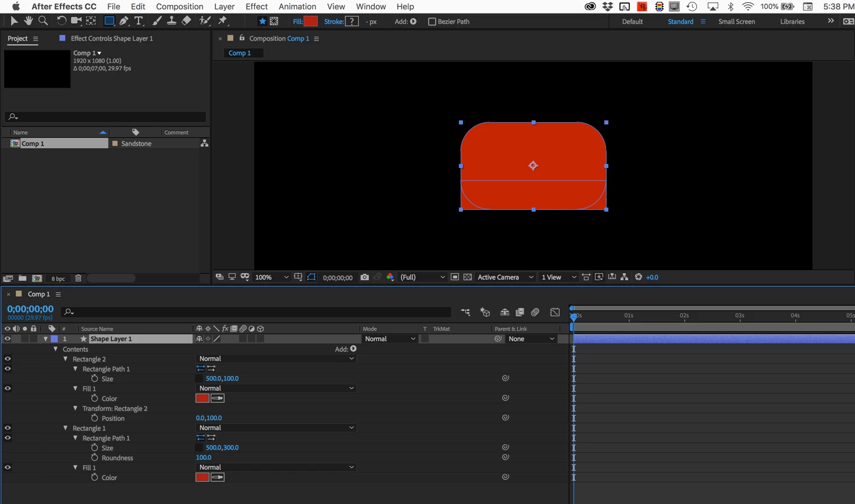Hide Shape Layer 1 using eye icon
Image resolution: width=855 pixels, height=504 pixels.
pos(8,339)
